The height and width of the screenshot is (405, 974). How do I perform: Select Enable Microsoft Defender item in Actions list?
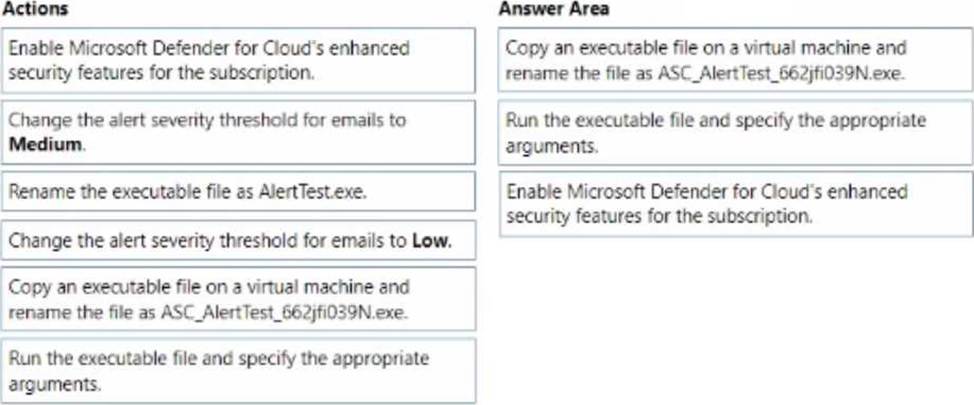tap(238, 60)
